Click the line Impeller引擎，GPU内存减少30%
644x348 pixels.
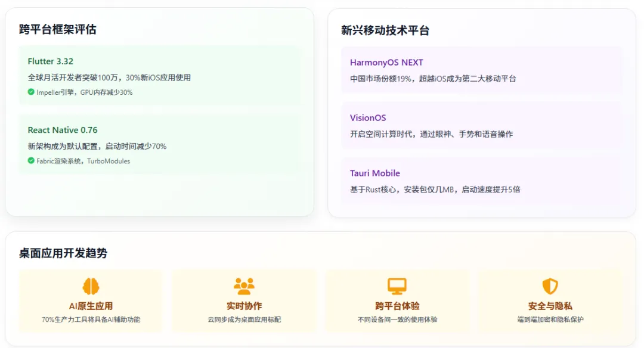(84, 92)
